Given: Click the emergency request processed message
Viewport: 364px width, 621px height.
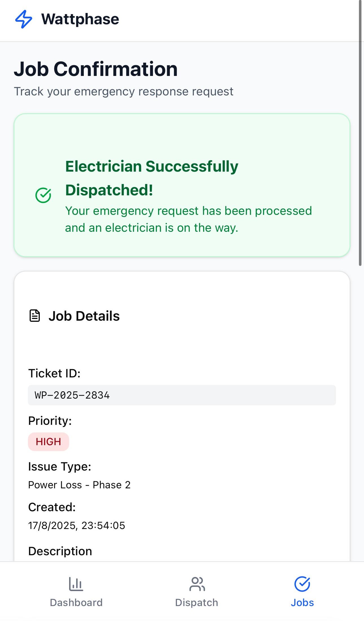Looking at the screenshot, I should (x=188, y=219).
